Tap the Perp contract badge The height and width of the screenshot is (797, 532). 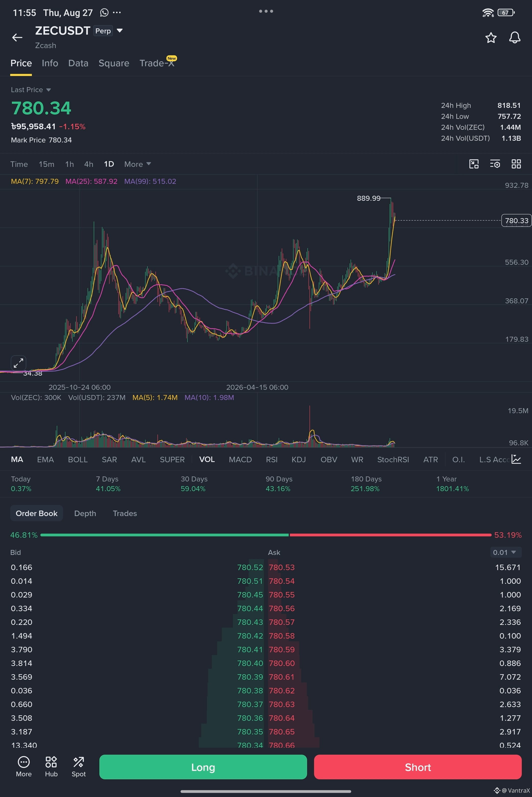[103, 31]
